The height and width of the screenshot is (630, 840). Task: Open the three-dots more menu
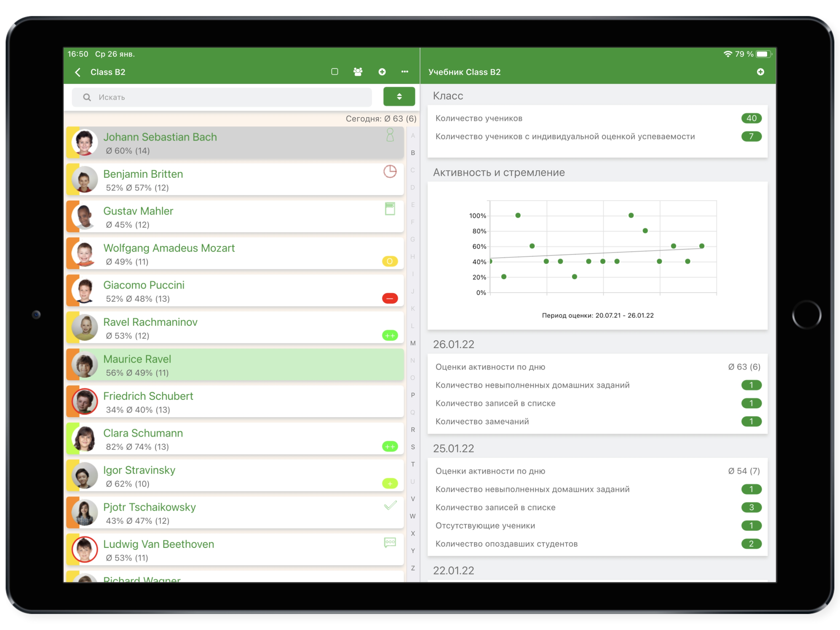(x=405, y=72)
